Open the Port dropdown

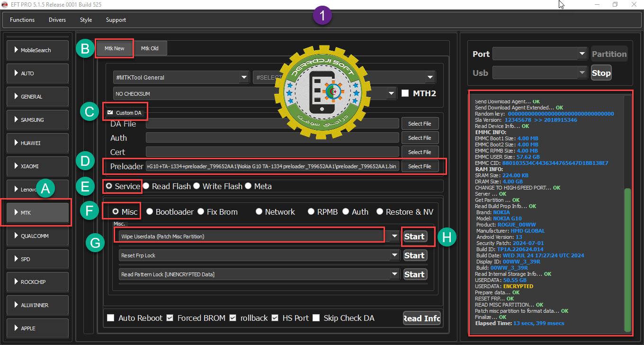pos(540,54)
